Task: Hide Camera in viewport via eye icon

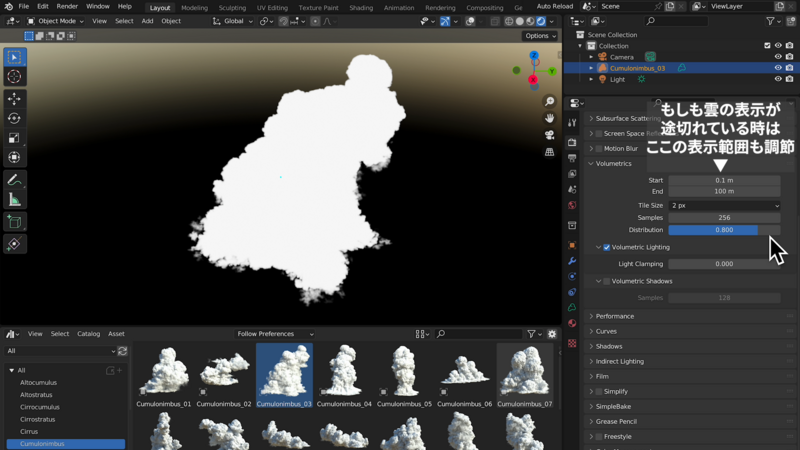Action: [x=778, y=57]
